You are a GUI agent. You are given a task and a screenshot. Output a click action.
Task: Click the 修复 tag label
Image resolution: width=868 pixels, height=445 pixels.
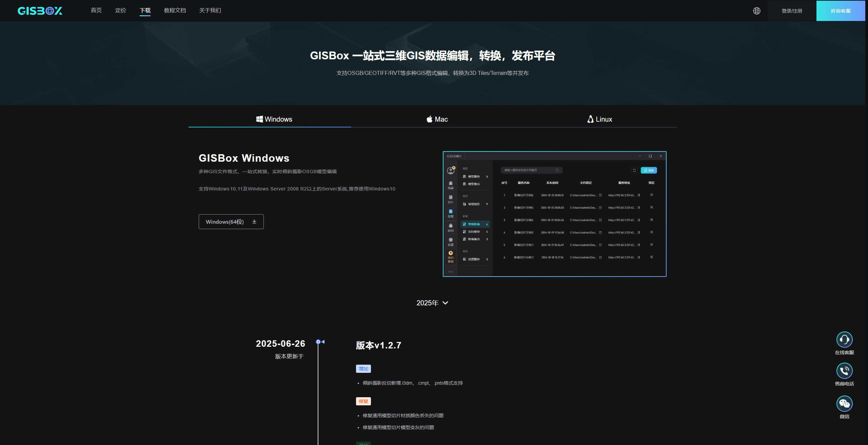click(x=363, y=401)
